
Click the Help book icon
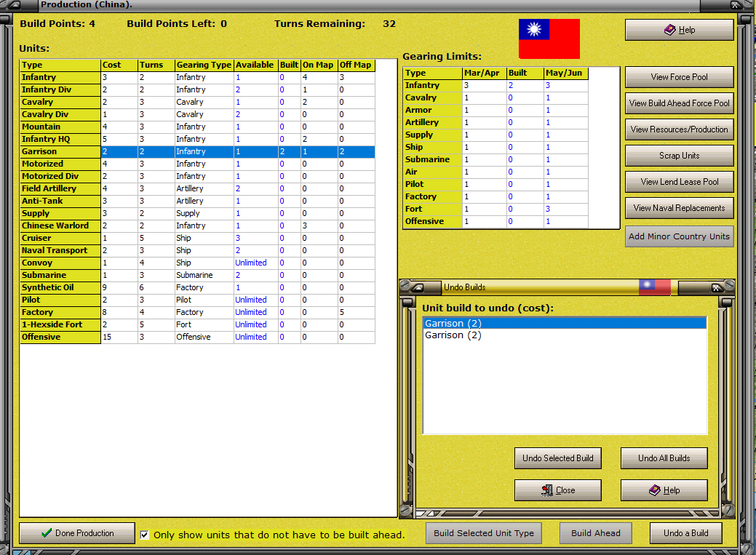668,29
